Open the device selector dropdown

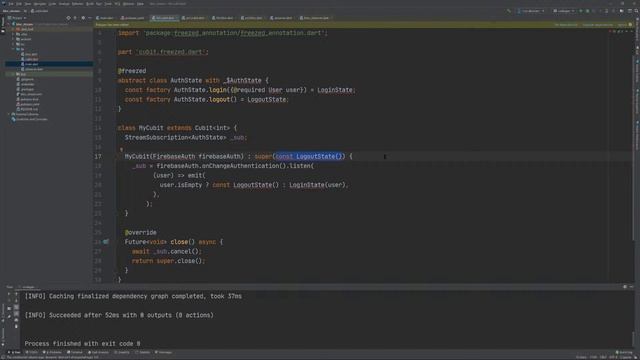pyautogui.click(x=531, y=11)
